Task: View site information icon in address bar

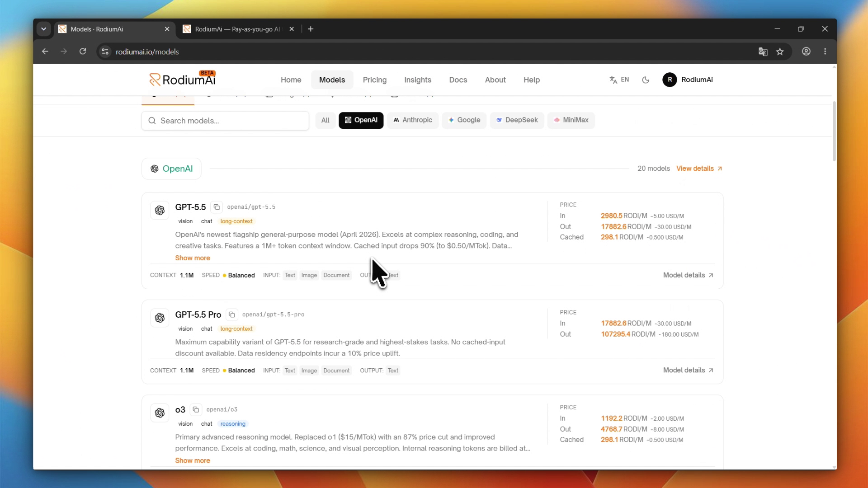Action: tap(105, 52)
